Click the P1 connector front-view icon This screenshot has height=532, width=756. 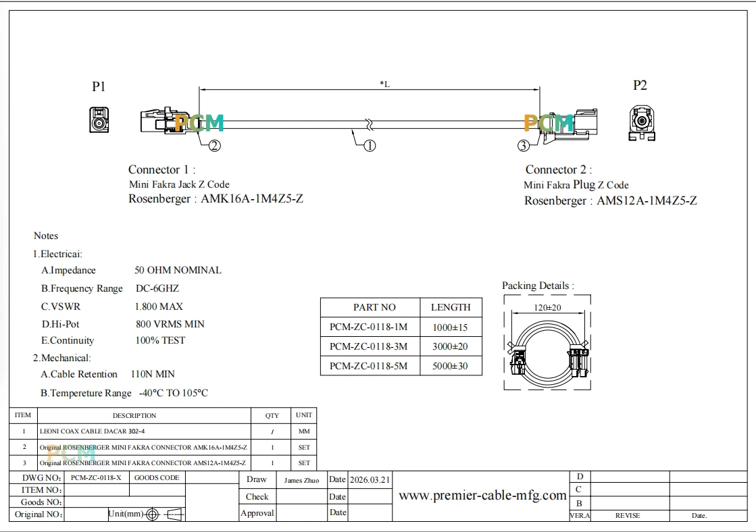99,120
